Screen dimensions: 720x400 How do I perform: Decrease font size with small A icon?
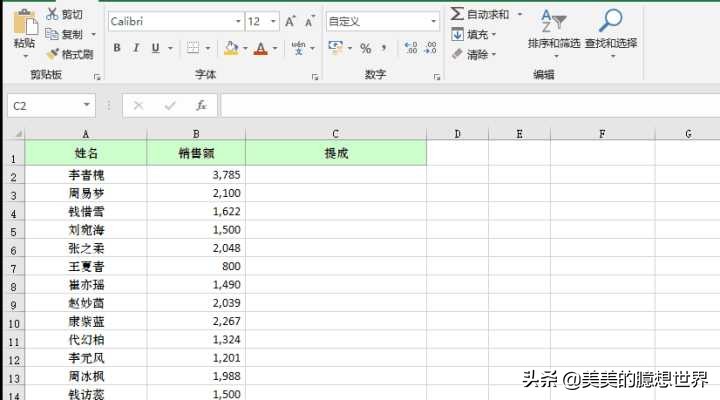point(310,21)
